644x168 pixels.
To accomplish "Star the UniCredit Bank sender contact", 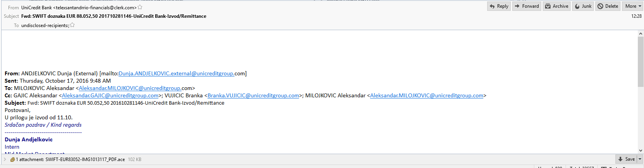I will (x=140, y=7).
